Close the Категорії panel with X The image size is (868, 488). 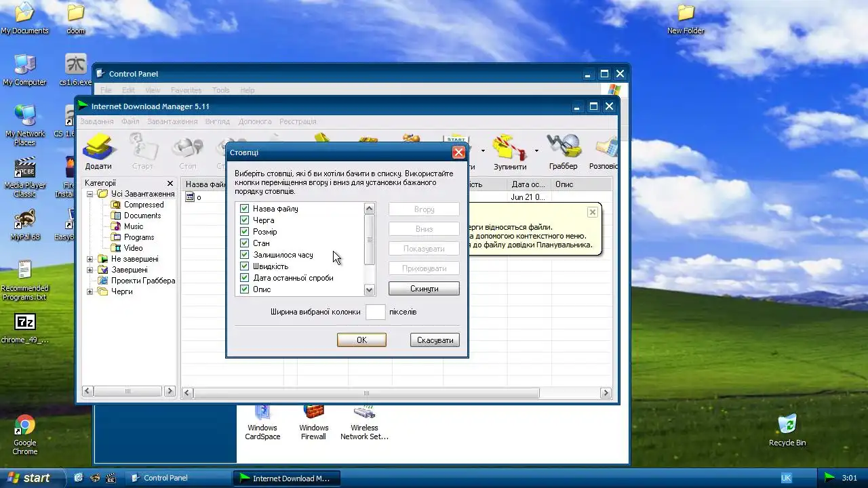(x=170, y=184)
